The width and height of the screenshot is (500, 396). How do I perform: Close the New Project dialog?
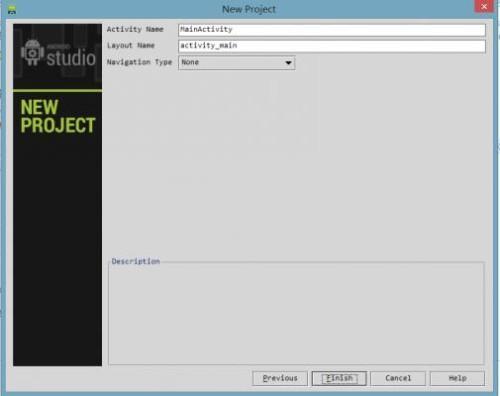point(484,6)
